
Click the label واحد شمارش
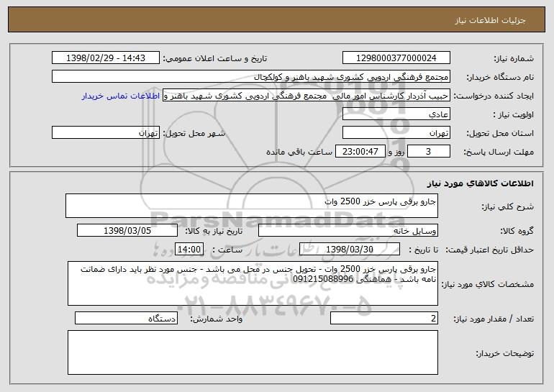point(217,319)
